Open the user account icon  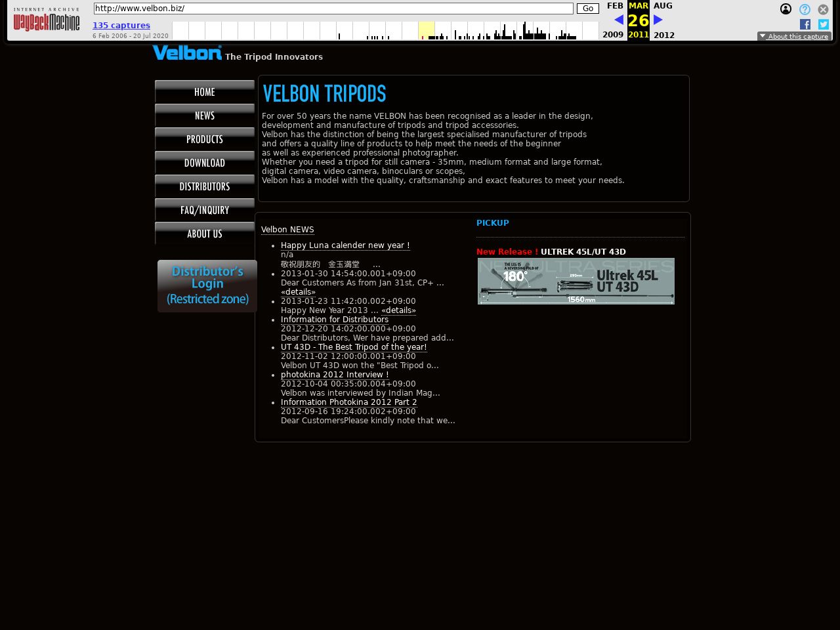pos(786,9)
